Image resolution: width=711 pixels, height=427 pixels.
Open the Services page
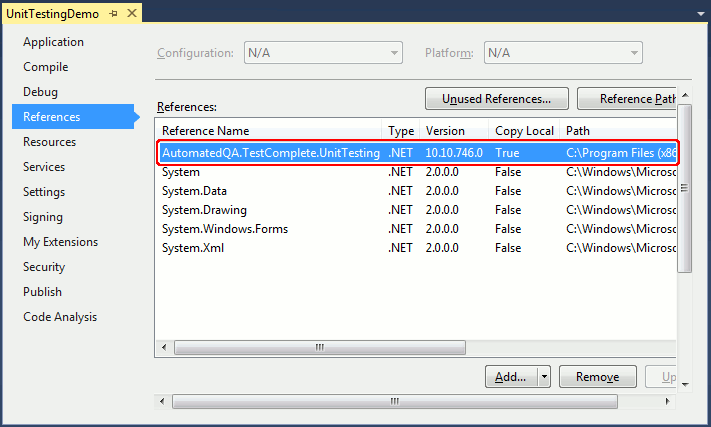tap(44, 167)
